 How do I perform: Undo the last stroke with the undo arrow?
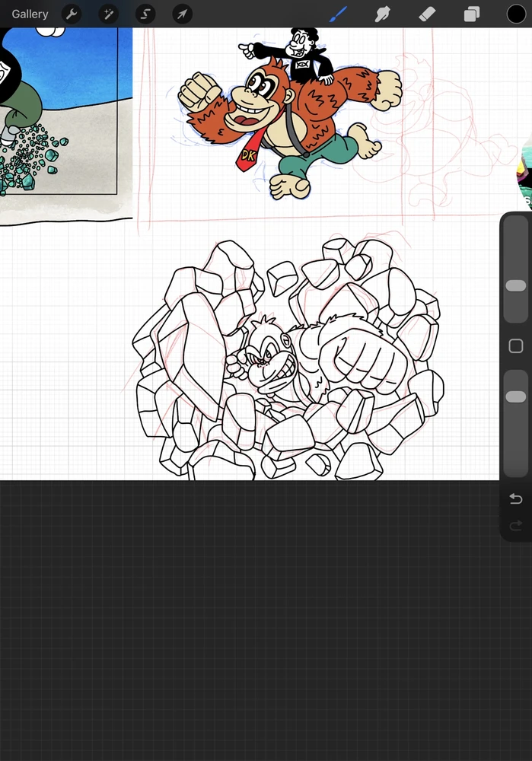pyautogui.click(x=516, y=498)
